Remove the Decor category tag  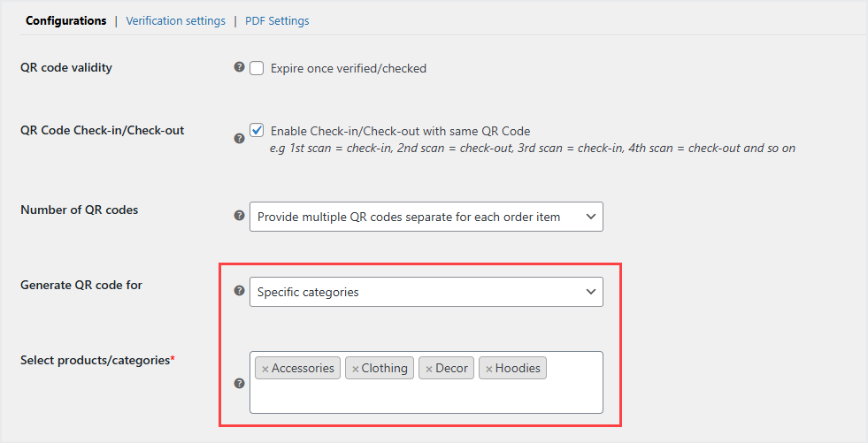[x=429, y=369]
